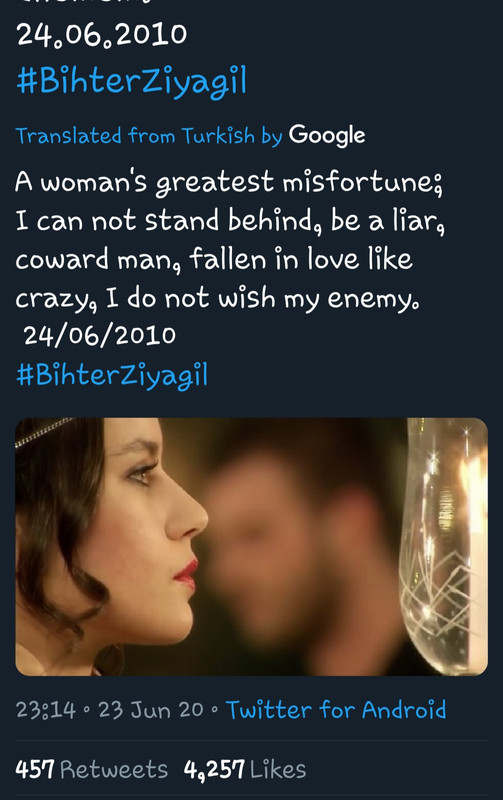
Task: Tap the line 'crazy, I do not wish my enemy.'
Action: click(x=218, y=298)
